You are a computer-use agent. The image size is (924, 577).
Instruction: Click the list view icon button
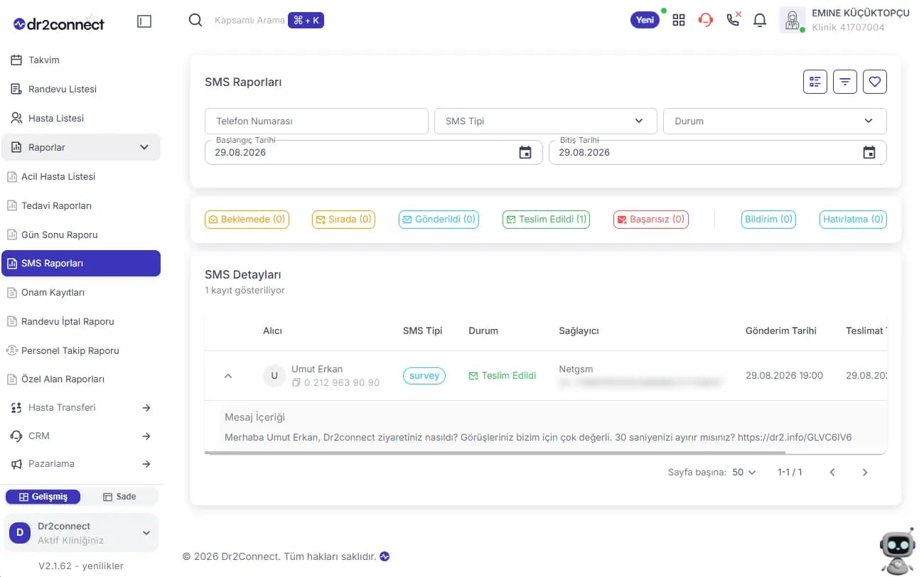click(815, 82)
